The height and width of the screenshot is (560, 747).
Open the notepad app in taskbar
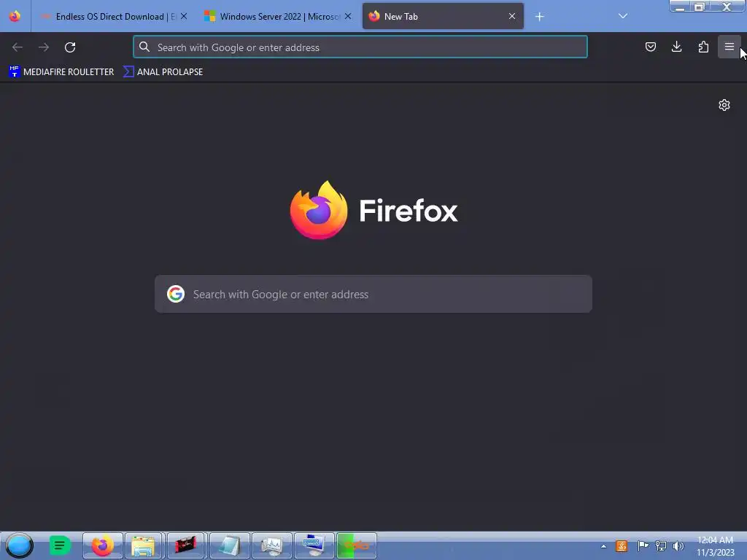(229, 545)
